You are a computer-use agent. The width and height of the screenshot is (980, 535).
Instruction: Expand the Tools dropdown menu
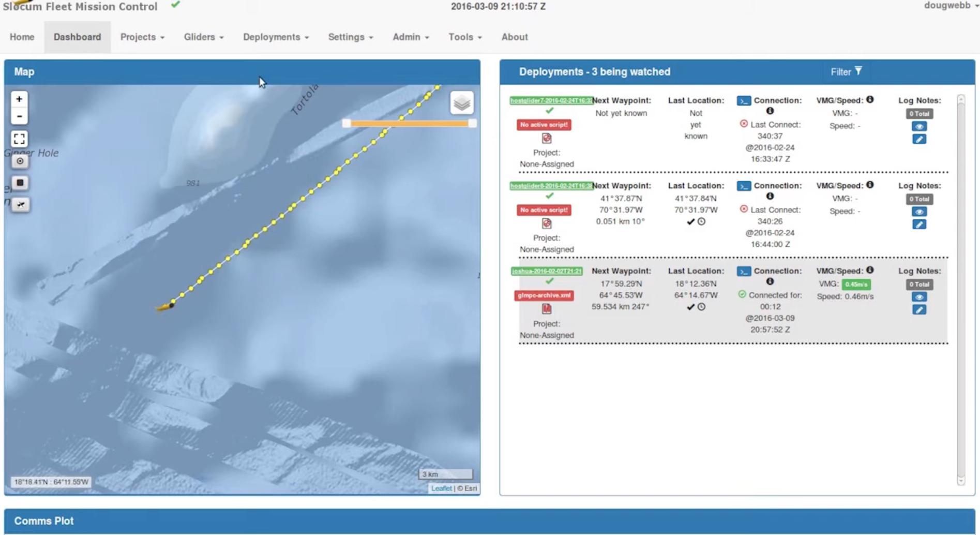pos(465,37)
